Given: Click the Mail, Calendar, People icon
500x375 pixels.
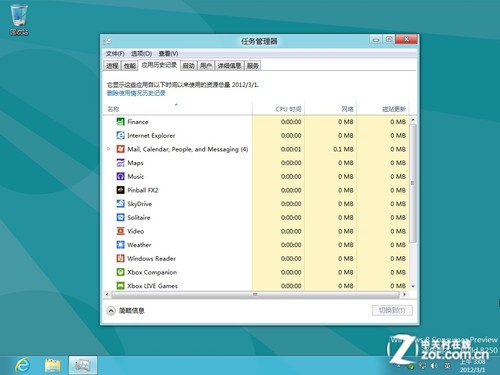Looking at the screenshot, I should pos(120,149).
